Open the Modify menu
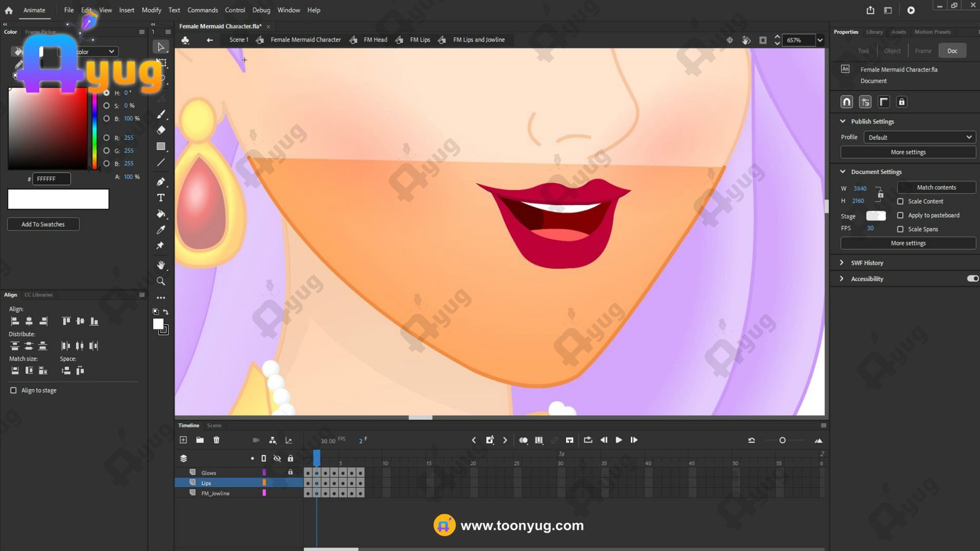 click(x=151, y=10)
